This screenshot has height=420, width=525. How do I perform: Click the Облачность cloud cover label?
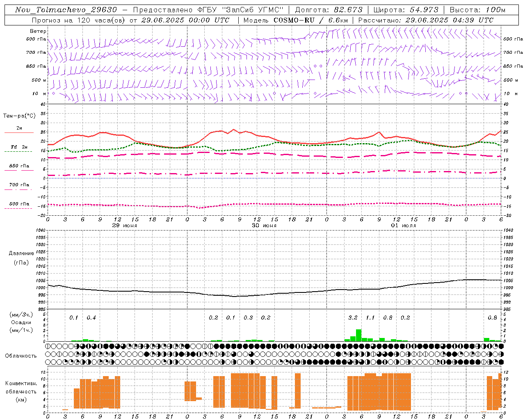pos(21,356)
